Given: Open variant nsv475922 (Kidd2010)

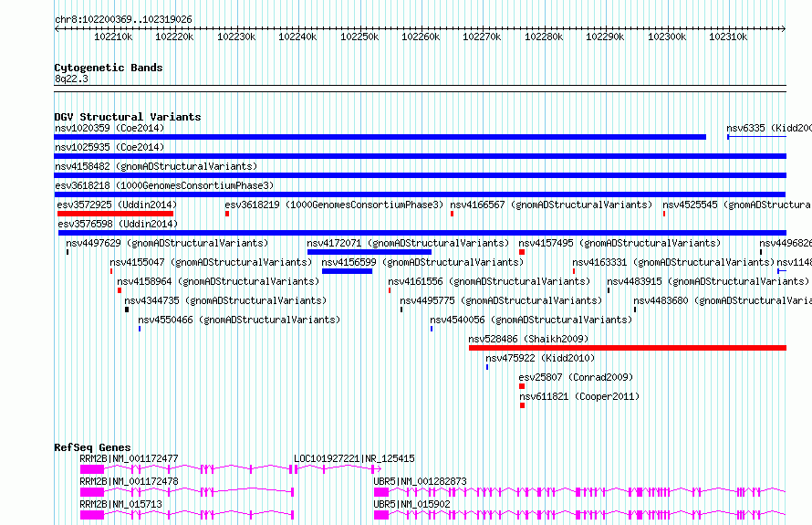Looking at the screenshot, I should pos(540,358).
